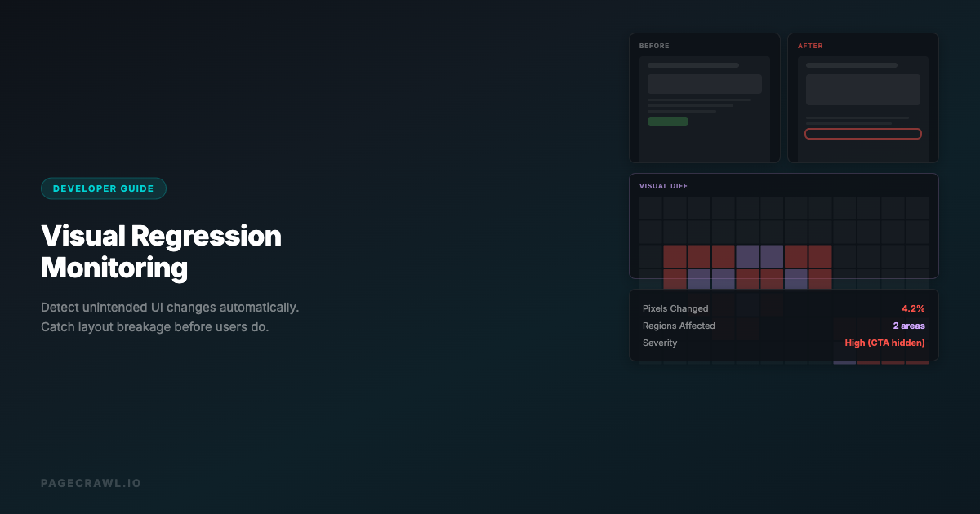Click the PAGECRAWL.IO logo
Screen dimensions: 980x514
tap(91, 482)
